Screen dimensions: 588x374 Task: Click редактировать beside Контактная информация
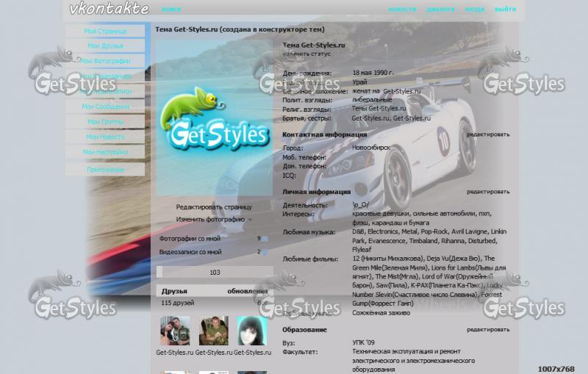coord(488,134)
